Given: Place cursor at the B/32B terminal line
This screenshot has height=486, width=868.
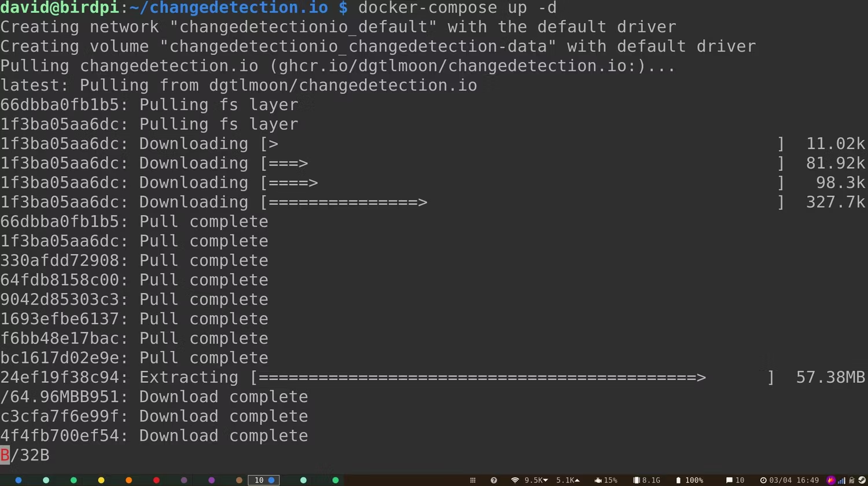Looking at the screenshot, I should (x=24, y=455).
